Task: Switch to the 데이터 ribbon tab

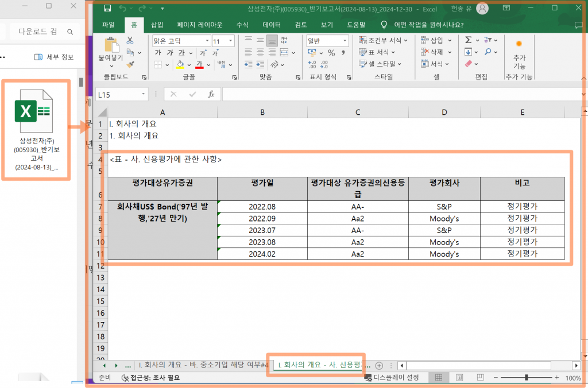Action: pyautogui.click(x=272, y=25)
